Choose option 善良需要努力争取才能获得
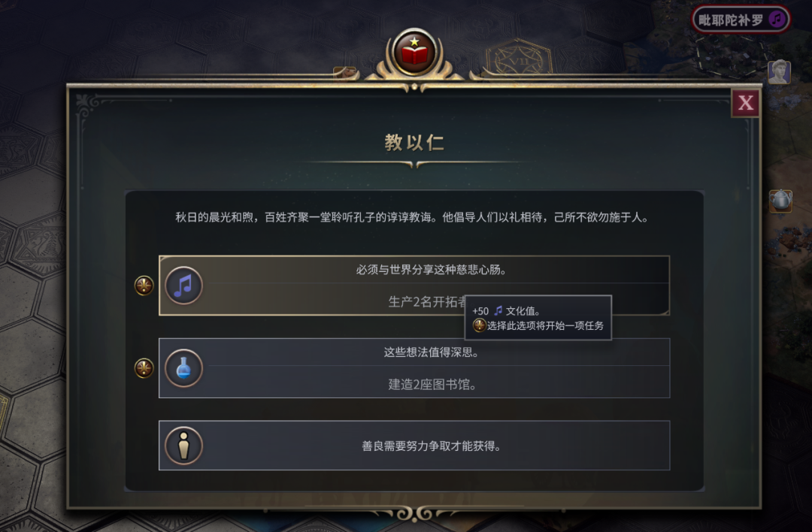 pos(414,446)
